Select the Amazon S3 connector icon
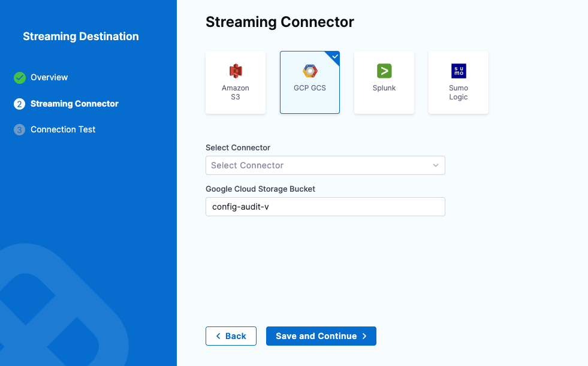The width and height of the screenshot is (588, 366). tap(236, 71)
